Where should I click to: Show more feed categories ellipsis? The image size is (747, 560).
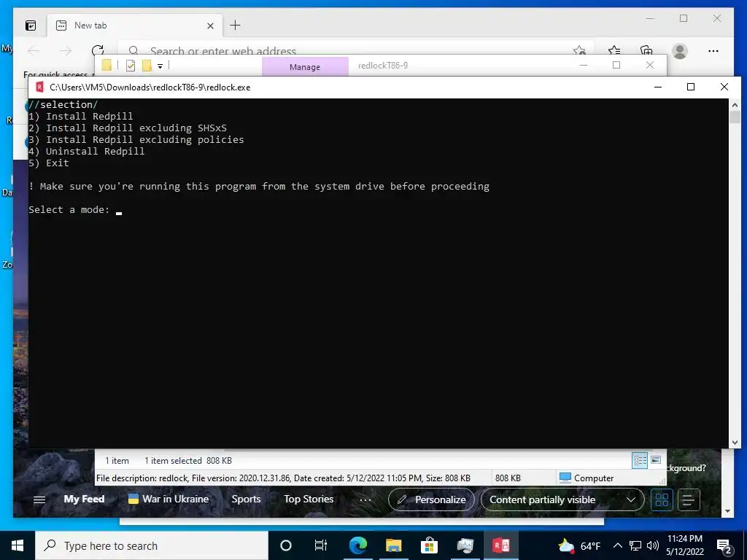[365, 499]
